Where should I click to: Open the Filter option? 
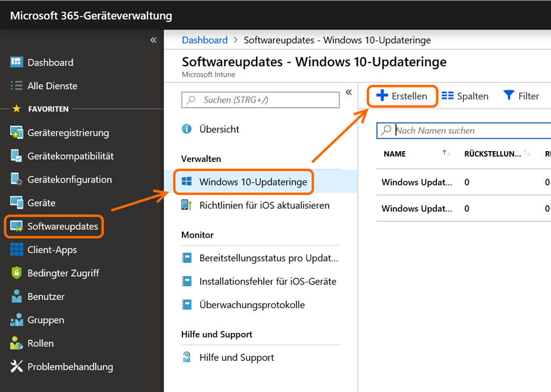click(521, 96)
